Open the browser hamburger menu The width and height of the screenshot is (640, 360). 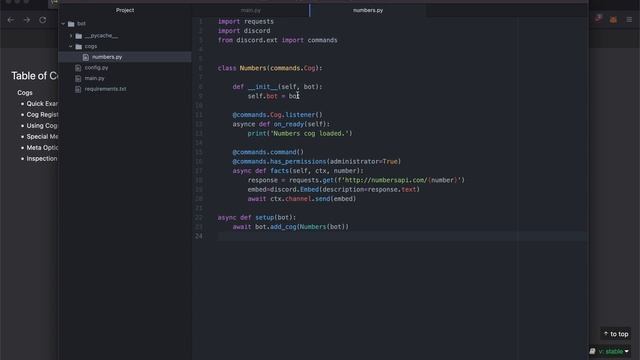[629, 20]
